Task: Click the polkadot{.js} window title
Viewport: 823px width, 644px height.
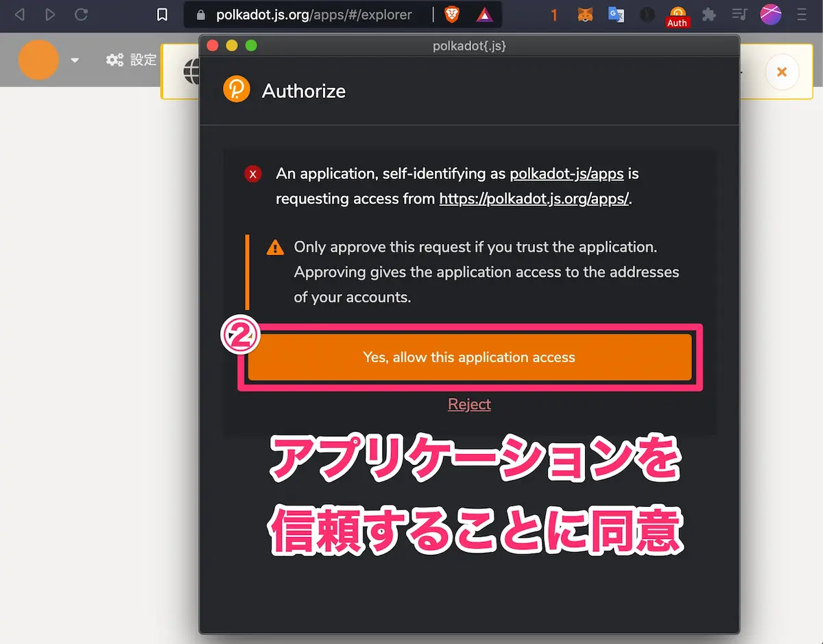Action: pos(470,46)
